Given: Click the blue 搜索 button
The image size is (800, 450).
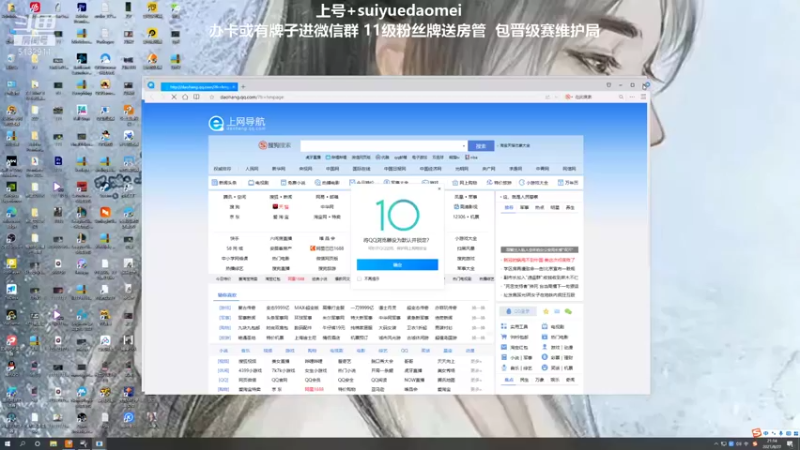Looking at the screenshot, I should (x=481, y=146).
